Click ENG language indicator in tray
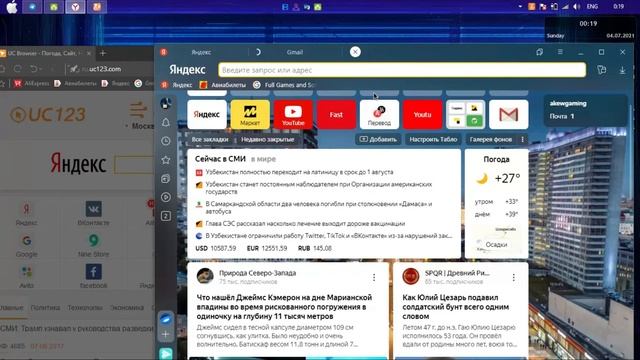Viewport: 640px width, 360px height. tap(592, 7)
